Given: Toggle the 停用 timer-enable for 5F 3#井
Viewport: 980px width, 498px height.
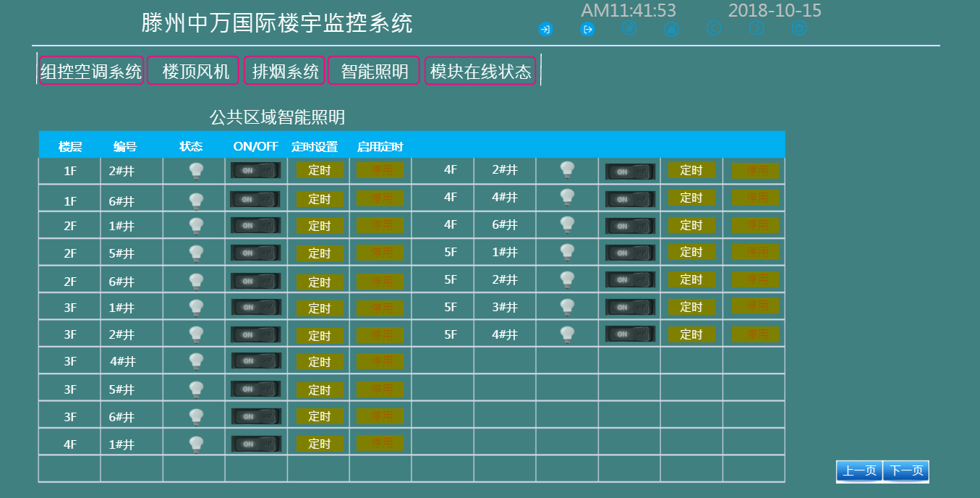Looking at the screenshot, I should point(756,306).
